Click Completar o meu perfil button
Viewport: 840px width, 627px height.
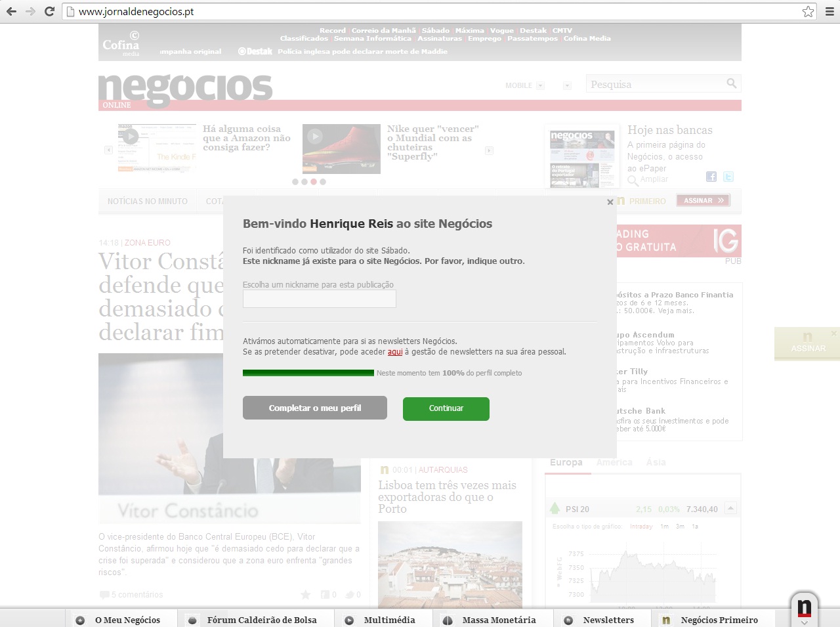click(315, 408)
